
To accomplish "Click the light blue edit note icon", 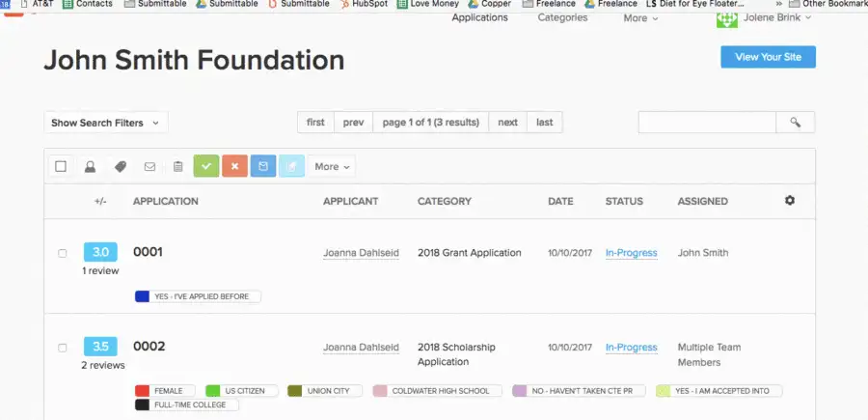I will pyautogui.click(x=291, y=166).
